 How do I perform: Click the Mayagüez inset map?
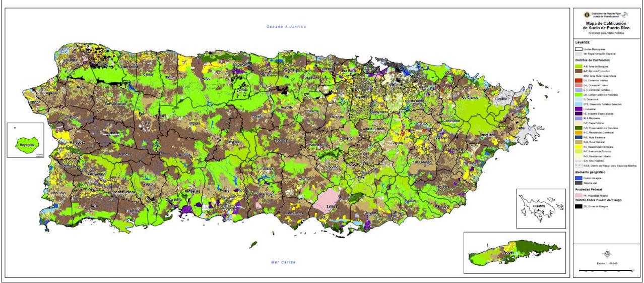(26, 140)
